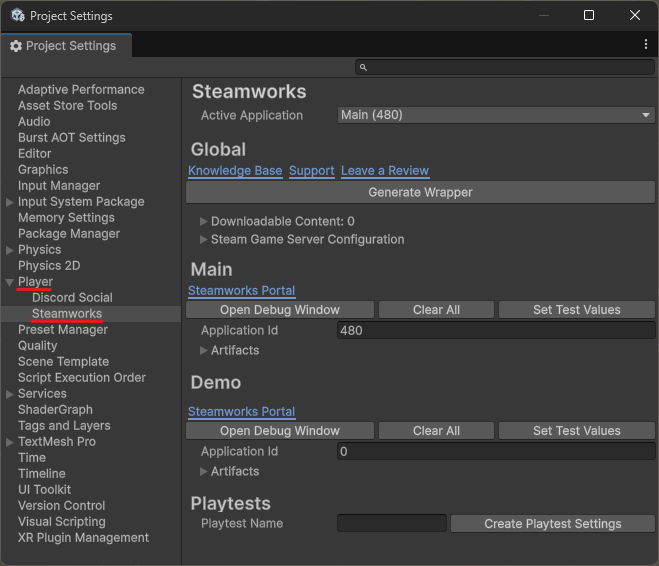Open Audio settings
Screen dimensions: 659x566
pos(34,121)
